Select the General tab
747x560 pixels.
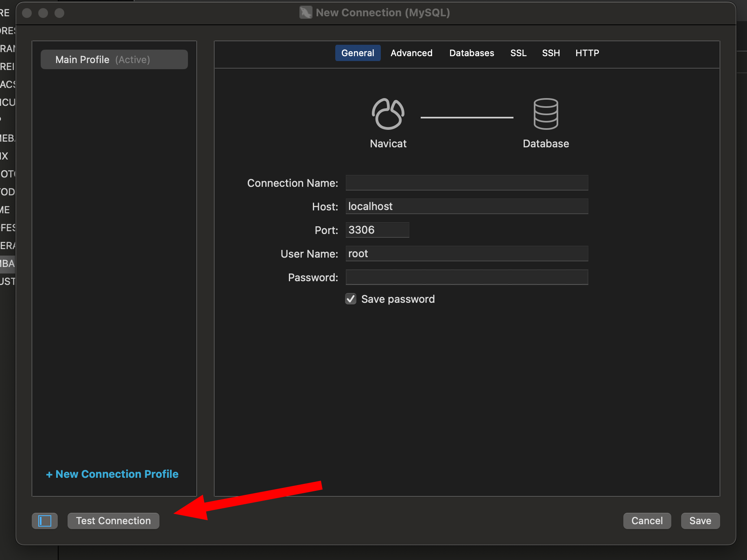coord(358,53)
